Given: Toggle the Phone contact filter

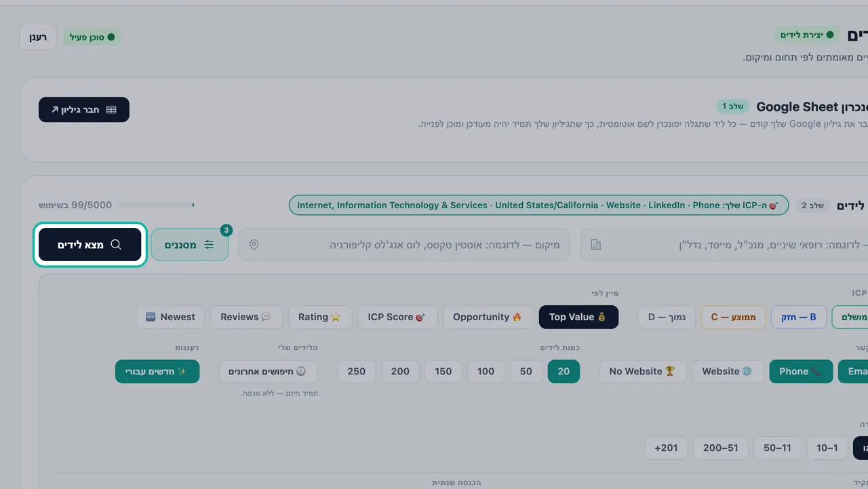Looking at the screenshot, I should [x=801, y=372].
